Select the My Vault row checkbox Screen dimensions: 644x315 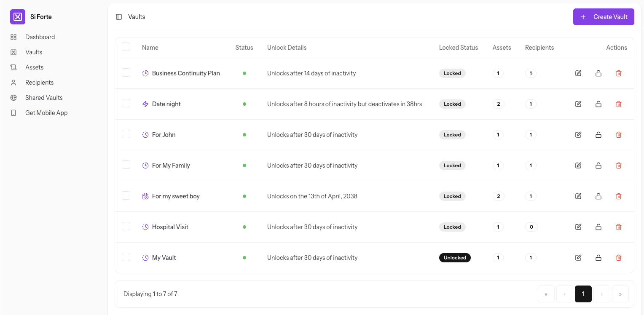126,257
